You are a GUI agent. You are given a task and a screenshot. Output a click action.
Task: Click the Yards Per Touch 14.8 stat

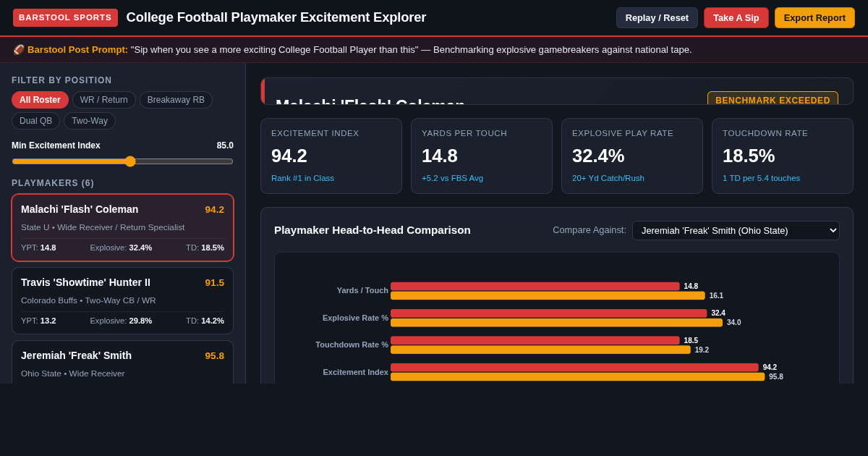482,156
